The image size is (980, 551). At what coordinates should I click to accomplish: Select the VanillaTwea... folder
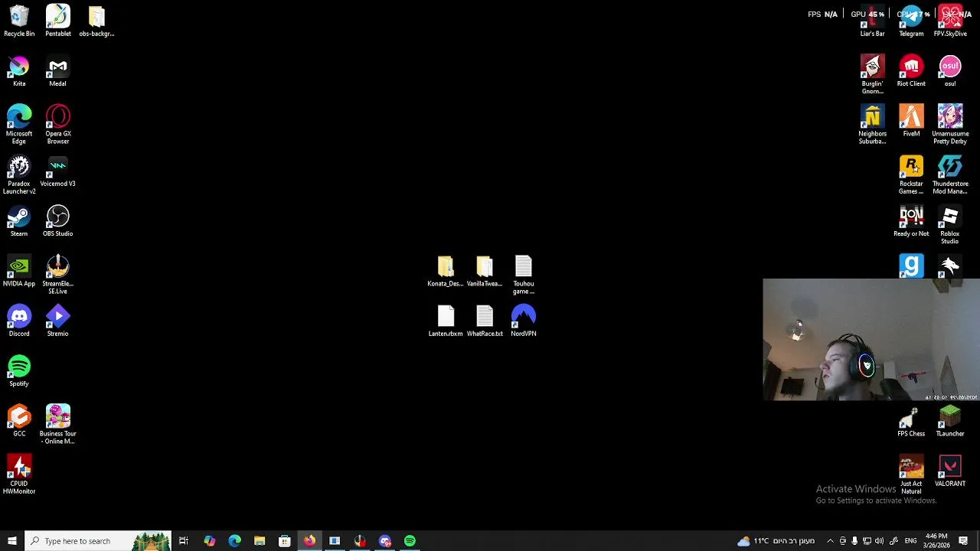(x=485, y=271)
